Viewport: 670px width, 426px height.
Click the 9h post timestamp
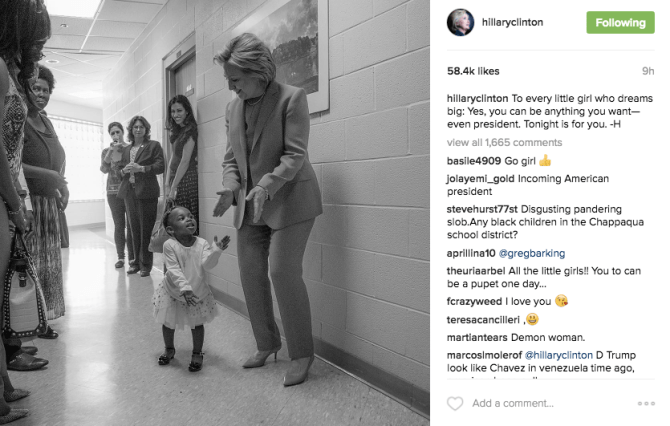coord(648,71)
